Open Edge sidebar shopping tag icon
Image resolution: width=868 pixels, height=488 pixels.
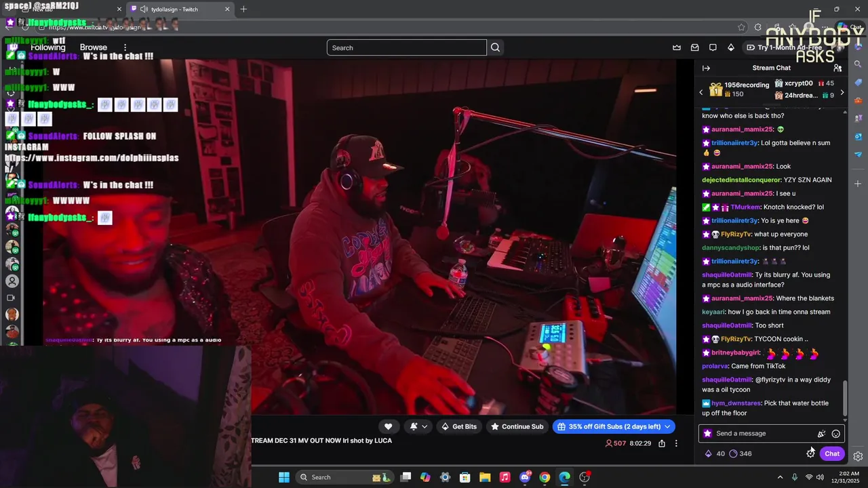pyautogui.click(x=858, y=82)
